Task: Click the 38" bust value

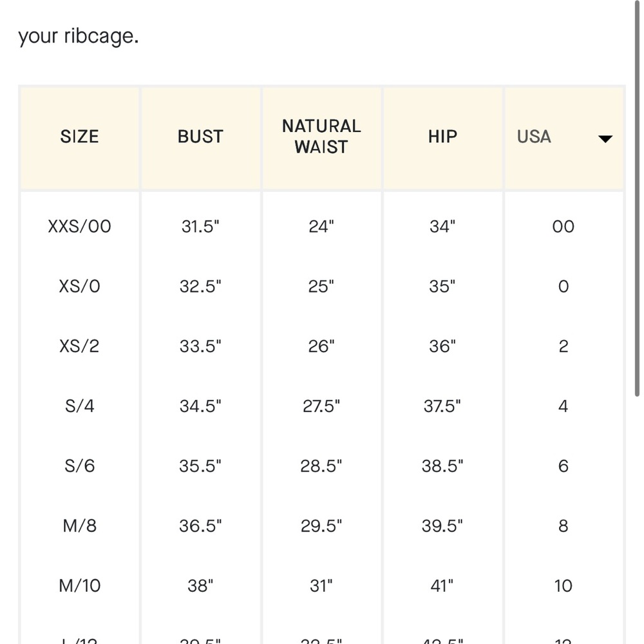Action: tap(200, 585)
